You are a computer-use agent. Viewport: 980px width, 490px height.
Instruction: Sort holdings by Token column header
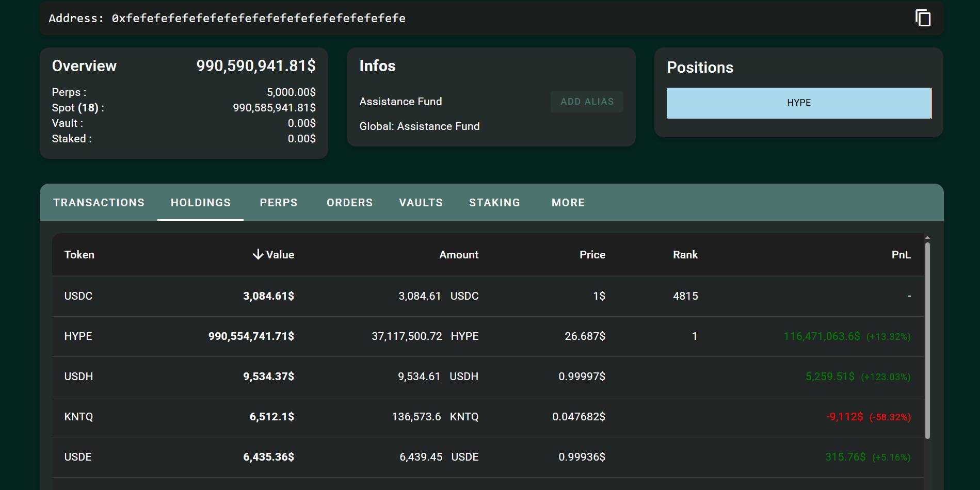tap(79, 254)
